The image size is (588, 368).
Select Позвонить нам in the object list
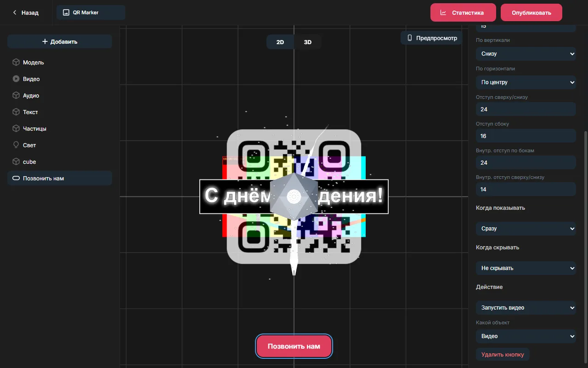point(60,178)
